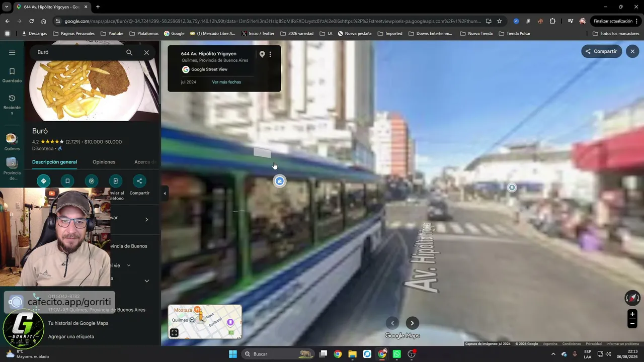The height and width of the screenshot is (362, 644).
Task: Open WhatsApp from the taskbar
Action: click(x=397, y=354)
